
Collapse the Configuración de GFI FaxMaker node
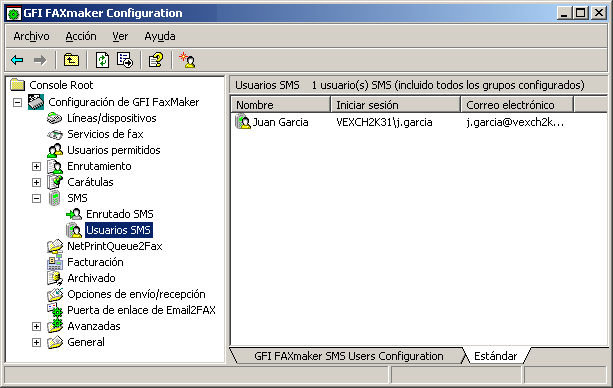point(17,102)
